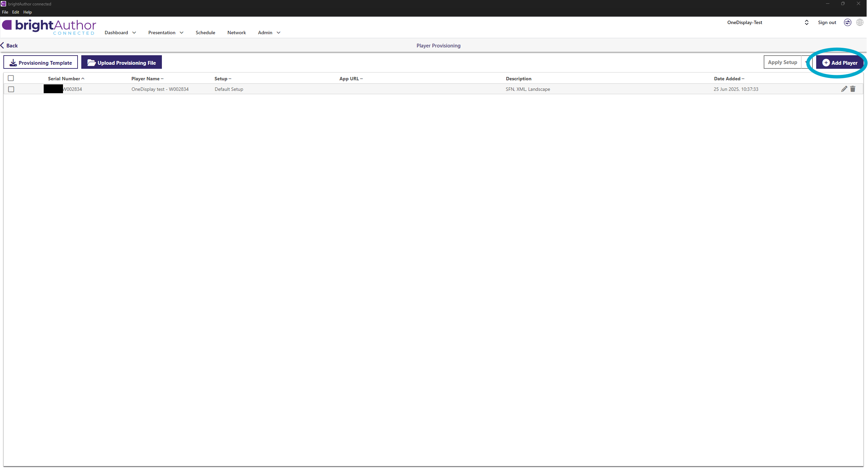Screen dimensions: 868x471
Task: Download the Provisioning Template
Action: [41, 63]
